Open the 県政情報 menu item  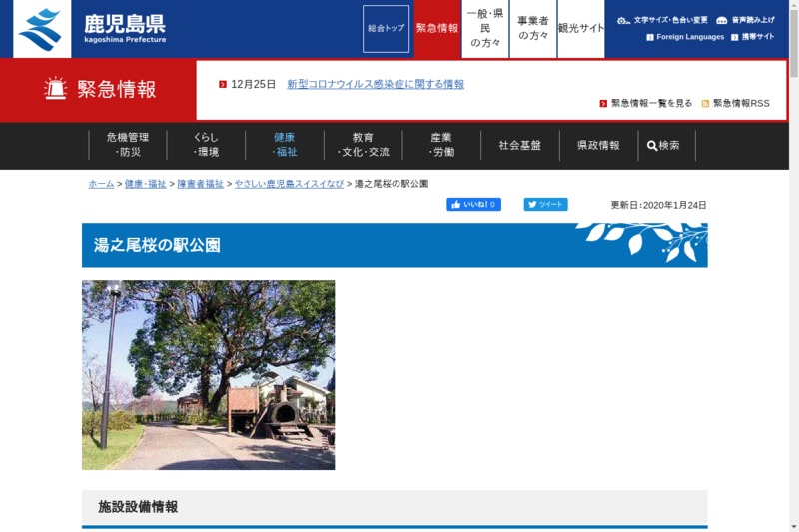tap(598, 145)
